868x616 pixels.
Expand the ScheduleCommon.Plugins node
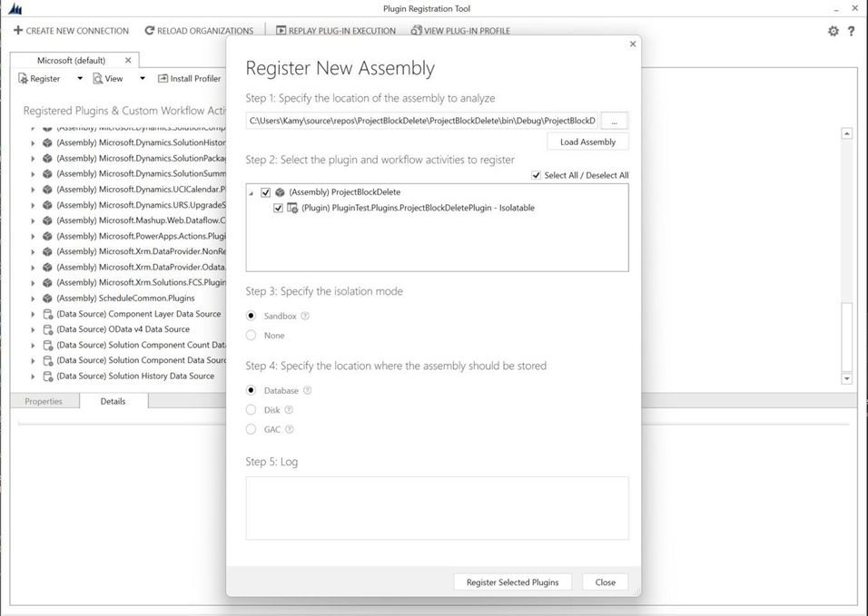coord(33,298)
